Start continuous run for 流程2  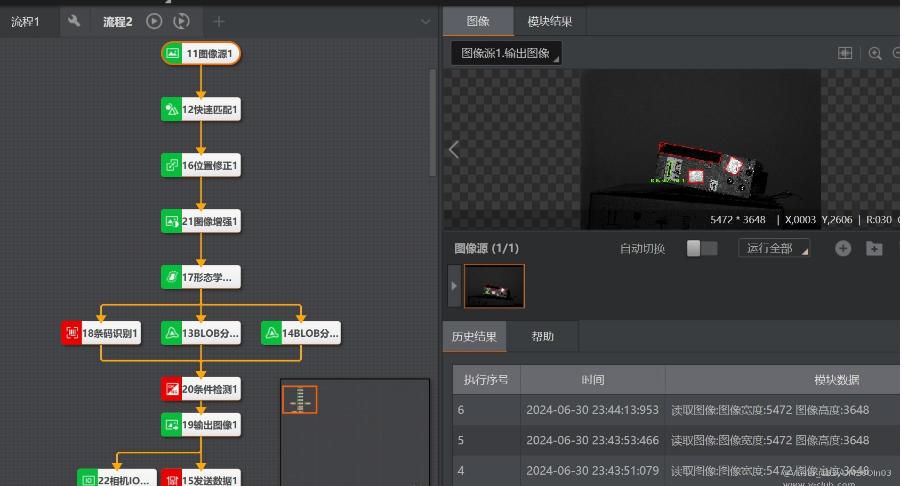(x=180, y=21)
